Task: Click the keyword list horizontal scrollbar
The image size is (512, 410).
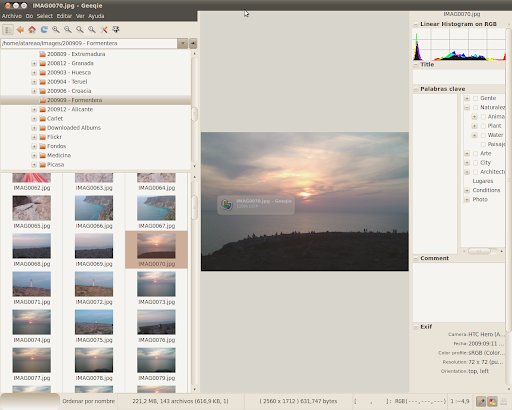Action: [479, 251]
